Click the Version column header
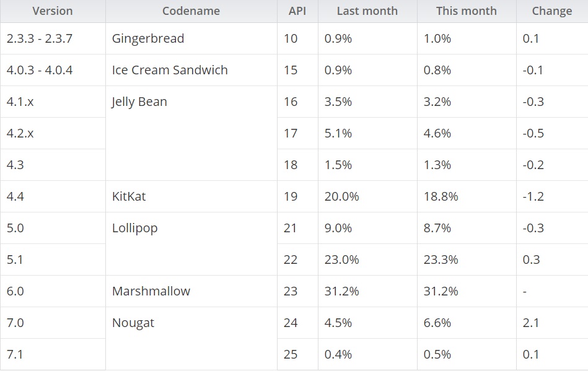 (x=53, y=11)
